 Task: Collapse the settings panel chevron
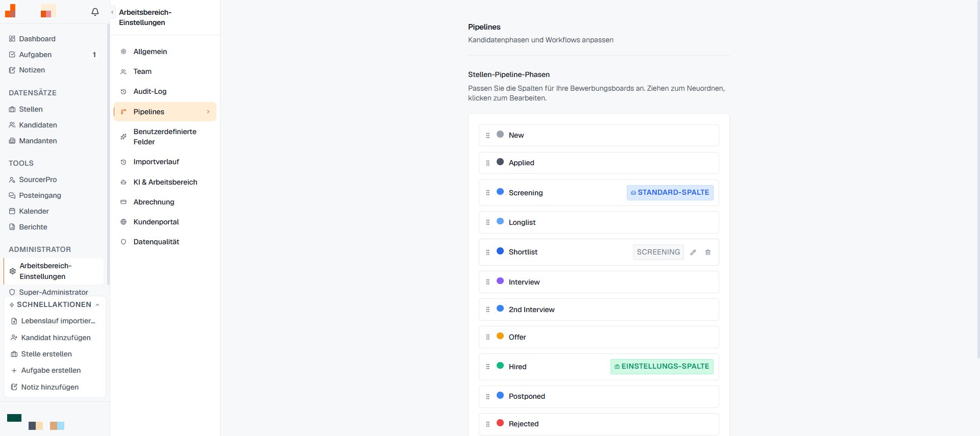tap(112, 12)
